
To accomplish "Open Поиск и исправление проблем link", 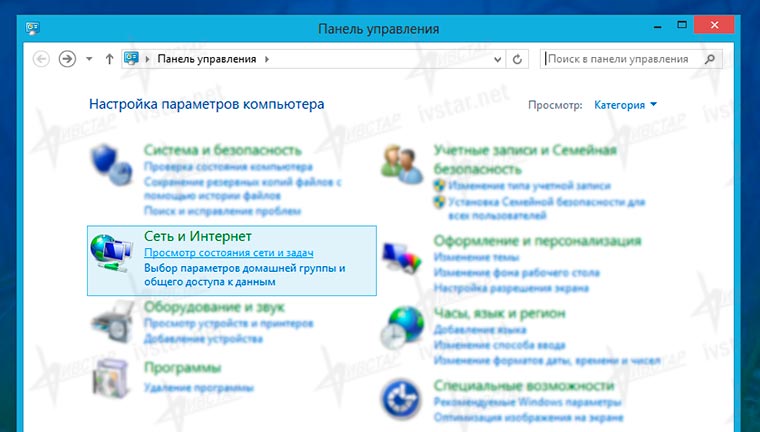I will 222,211.
